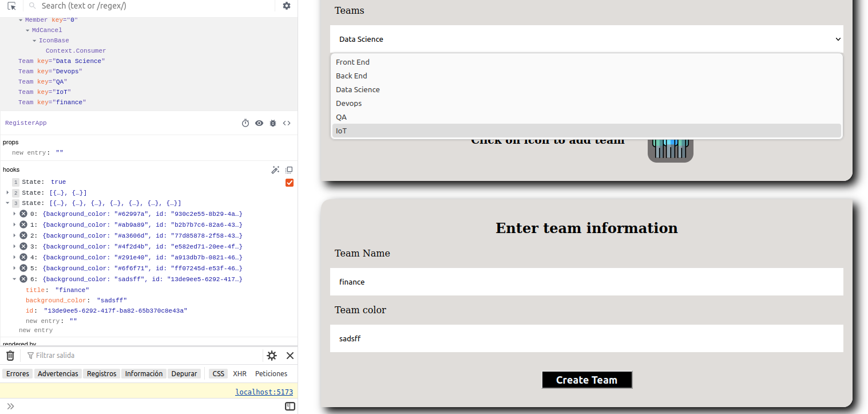Activate the element picker icon
The width and height of the screenshot is (868, 414).
click(11, 6)
